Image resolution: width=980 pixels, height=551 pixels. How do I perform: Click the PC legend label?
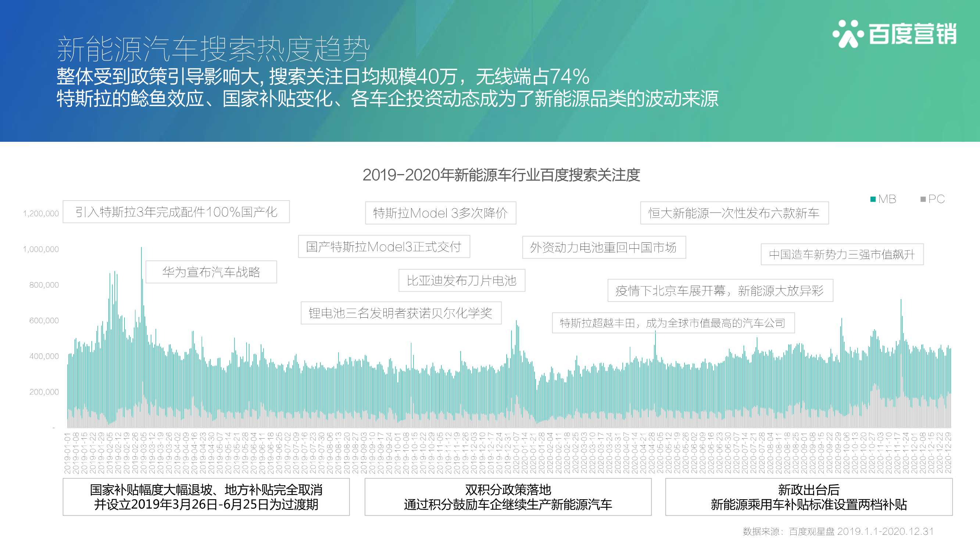click(936, 199)
